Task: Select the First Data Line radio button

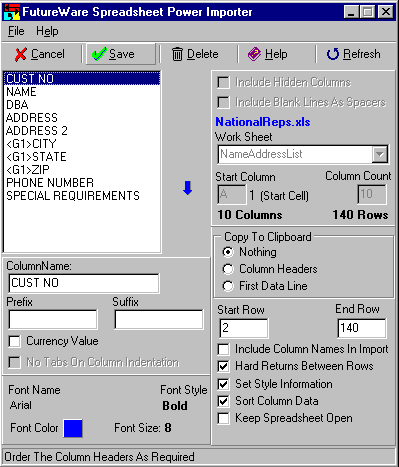Action: pos(228,286)
